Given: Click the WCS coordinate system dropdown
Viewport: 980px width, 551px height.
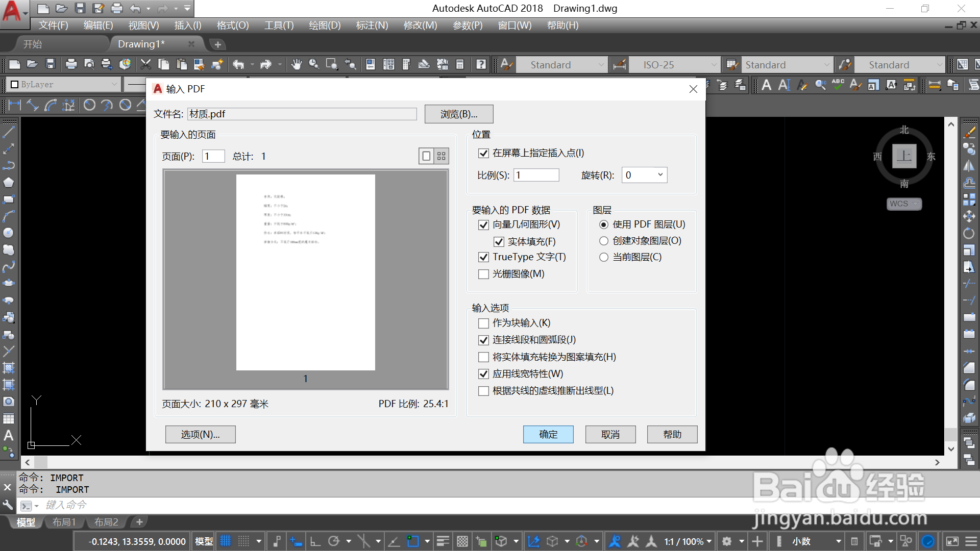Looking at the screenshot, I should 904,204.
